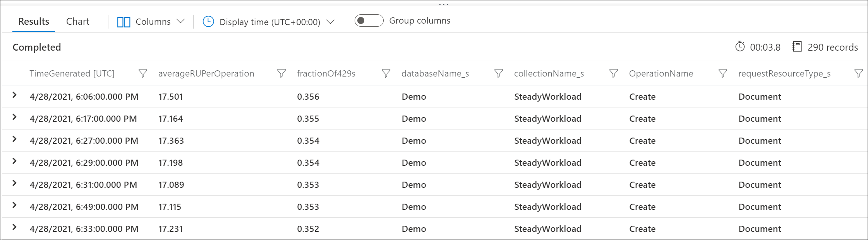Screen dimensions: 868x240
Task: Click the filter icon on TimeGenerated column
Action: (x=142, y=73)
